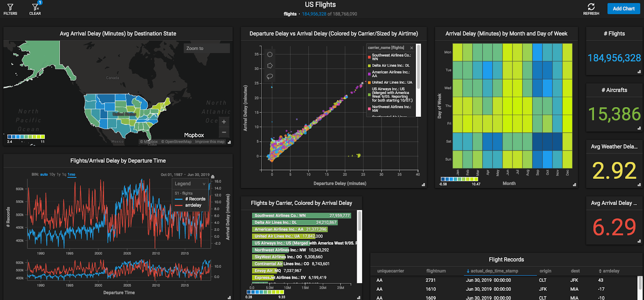
Task: Toggle Northwest Airlines in scatter legend
Action: click(x=390, y=109)
